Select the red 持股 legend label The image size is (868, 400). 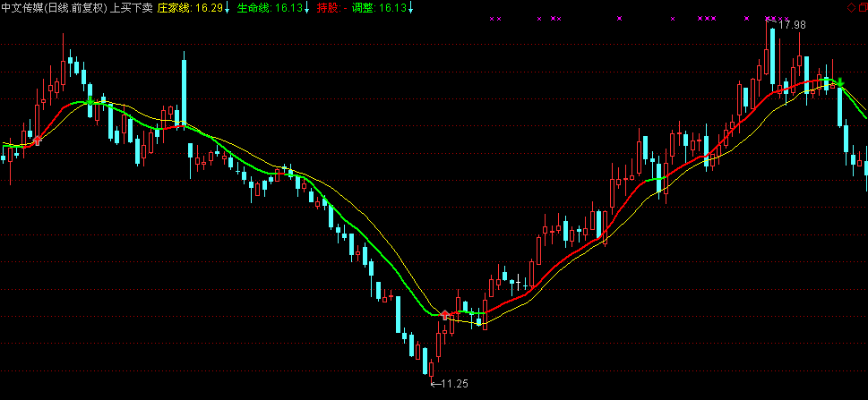[x=329, y=8]
